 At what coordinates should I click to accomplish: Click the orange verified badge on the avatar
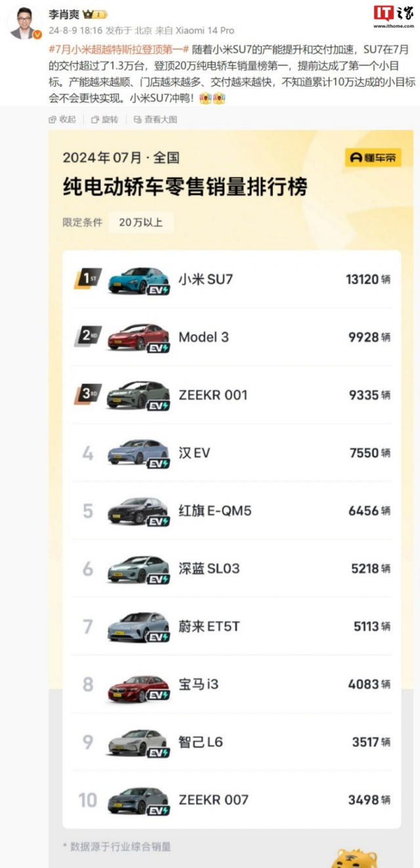click(x=37, y=34)
